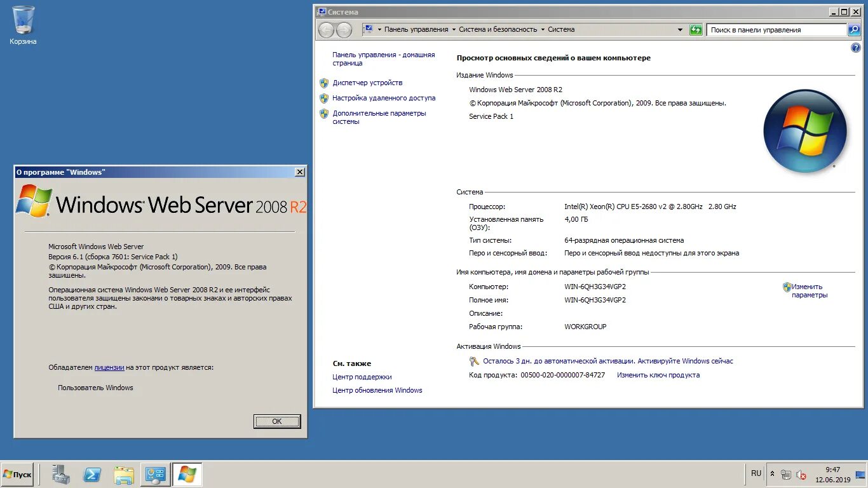Viewport: 868px width, 488px height.
Task: Select Версия 6.1 (сборка 7601: Service Pack 1) text
Action: coord(113,257)
